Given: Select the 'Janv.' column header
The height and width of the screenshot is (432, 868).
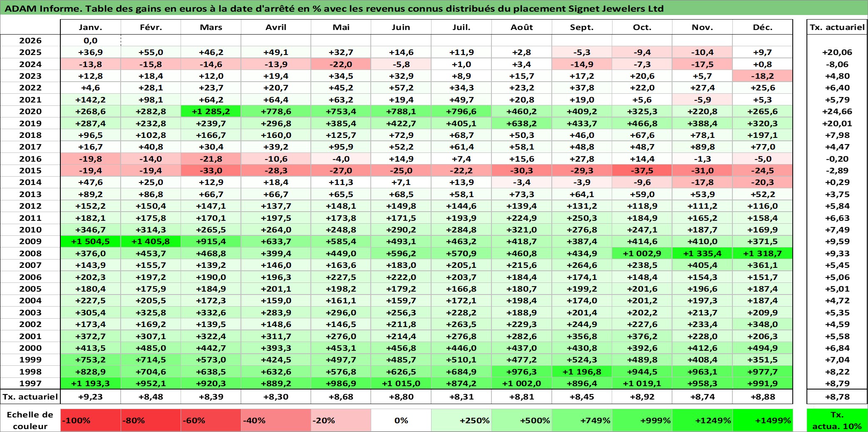Looking at the screenshot, I should (91, 27).
